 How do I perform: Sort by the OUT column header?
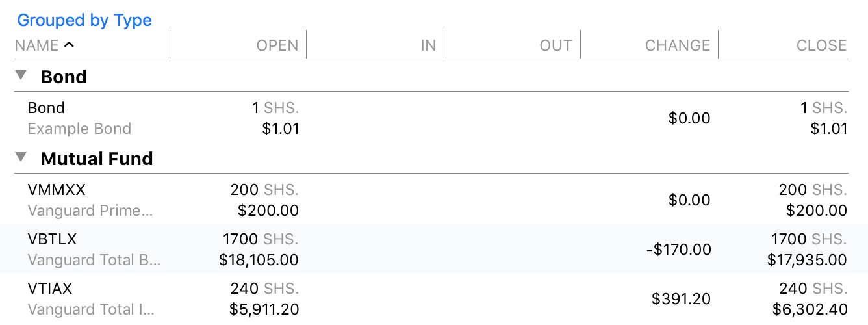click(555, 45)
